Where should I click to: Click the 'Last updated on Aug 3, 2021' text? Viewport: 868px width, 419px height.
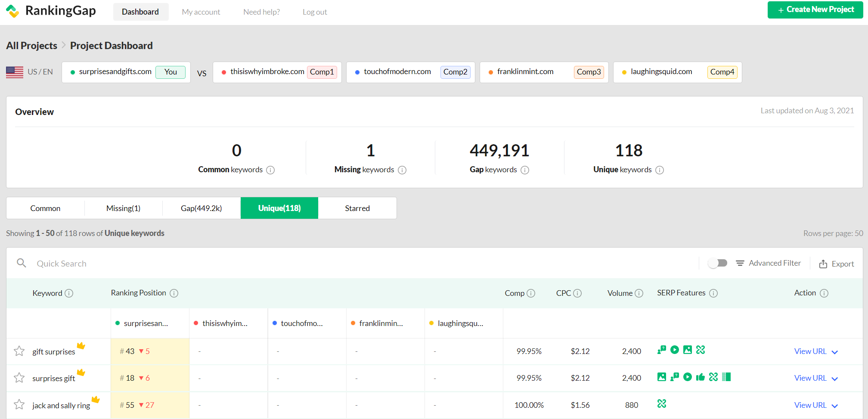click(x=807, y=111)
